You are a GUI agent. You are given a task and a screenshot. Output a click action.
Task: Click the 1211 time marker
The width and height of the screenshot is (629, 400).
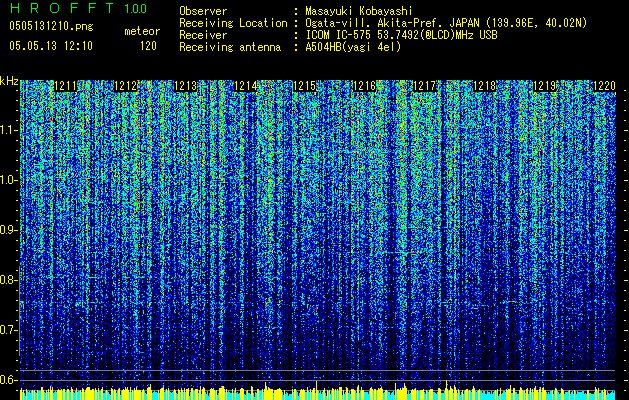pyautogui.click(x=65, y=86)
